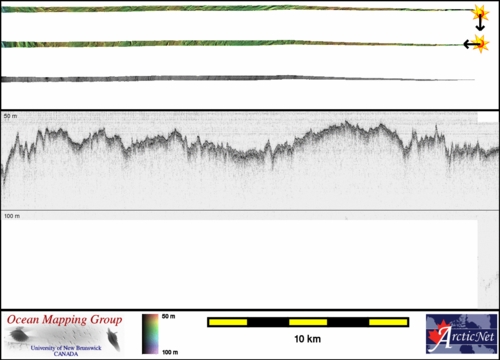
Task: Click the ship silhouette in Ocean Mapping logo
Action: [x=113, y=339]
